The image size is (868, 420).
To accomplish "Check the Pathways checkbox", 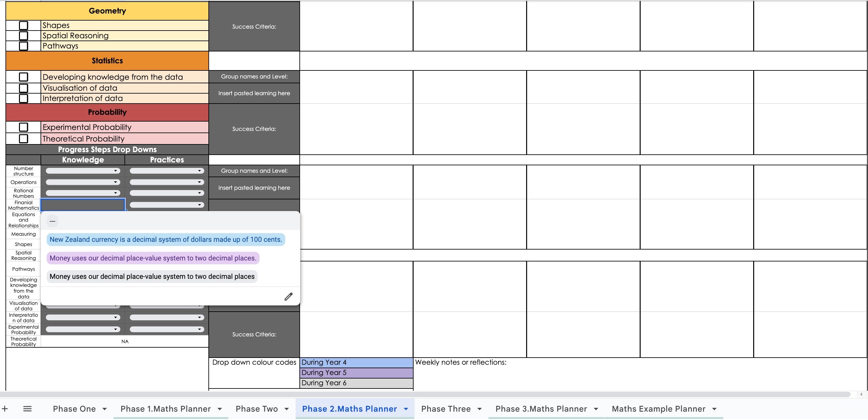I will (23, 46).
